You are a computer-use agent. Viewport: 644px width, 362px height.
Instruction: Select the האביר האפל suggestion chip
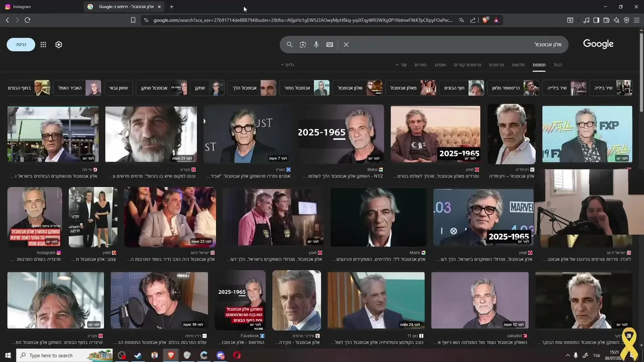[77, 88]
